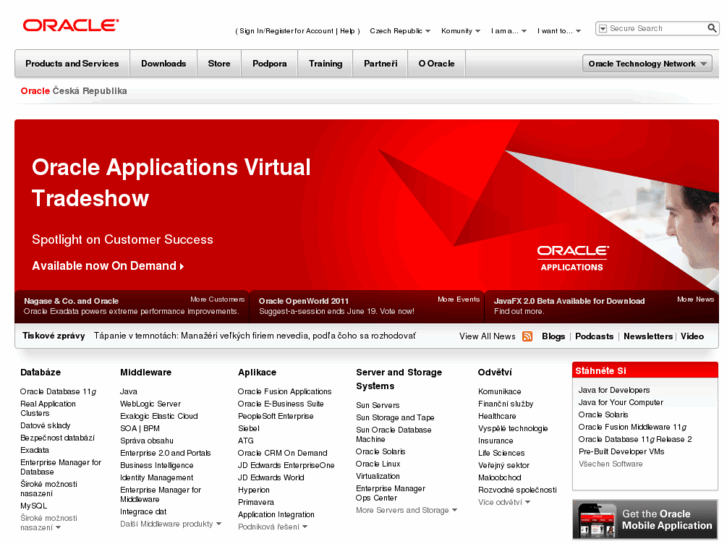The height and width of the screenshot is (545, 727).
Task: Open the Products and Services menu
Action: (72, 64)
